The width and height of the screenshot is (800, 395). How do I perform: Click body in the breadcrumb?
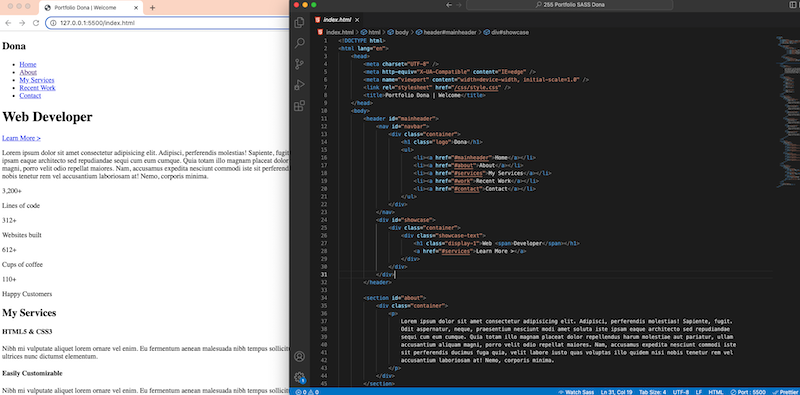(x=402, y=32)
